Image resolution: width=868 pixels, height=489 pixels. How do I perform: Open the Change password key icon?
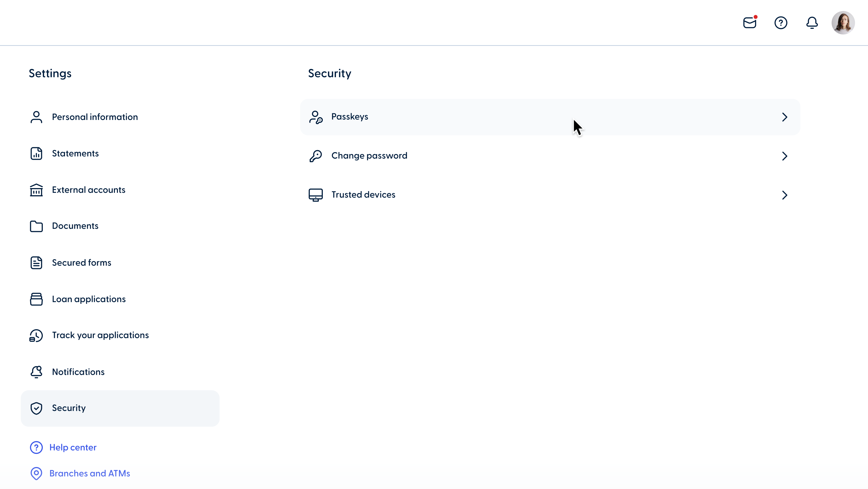315,155
